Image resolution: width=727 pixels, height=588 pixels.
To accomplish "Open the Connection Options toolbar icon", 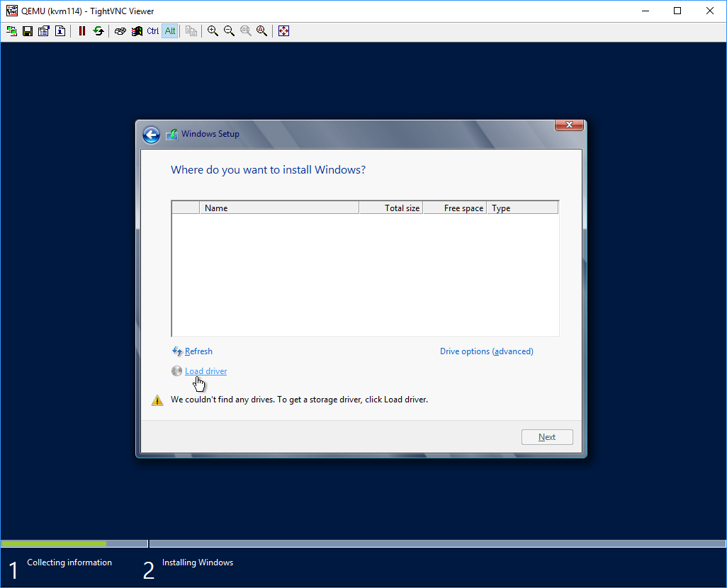I will (44, 31).
